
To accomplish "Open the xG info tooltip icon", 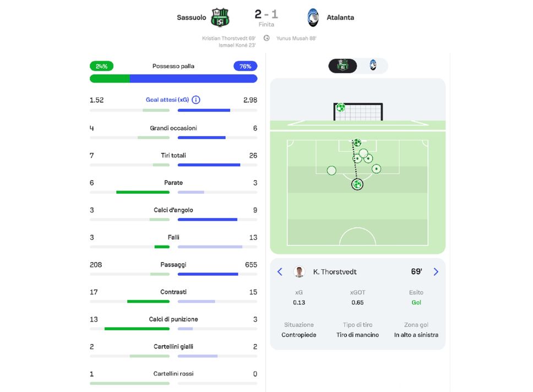I will coord(196,100).
